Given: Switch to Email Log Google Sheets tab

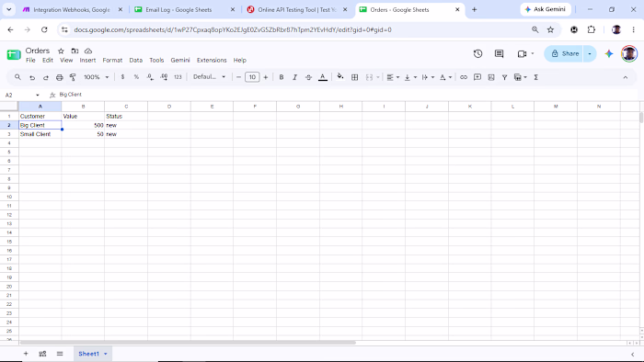Looking at the screenshot, I should [x=185, y=9].
